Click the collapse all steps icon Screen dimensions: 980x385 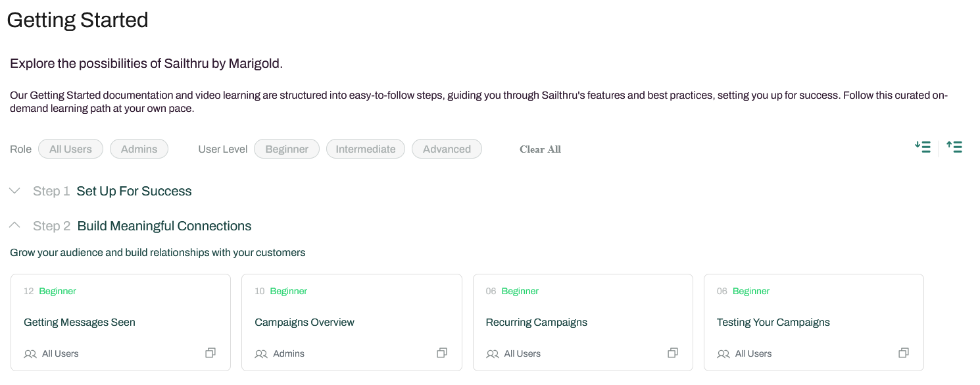point(954,147)
